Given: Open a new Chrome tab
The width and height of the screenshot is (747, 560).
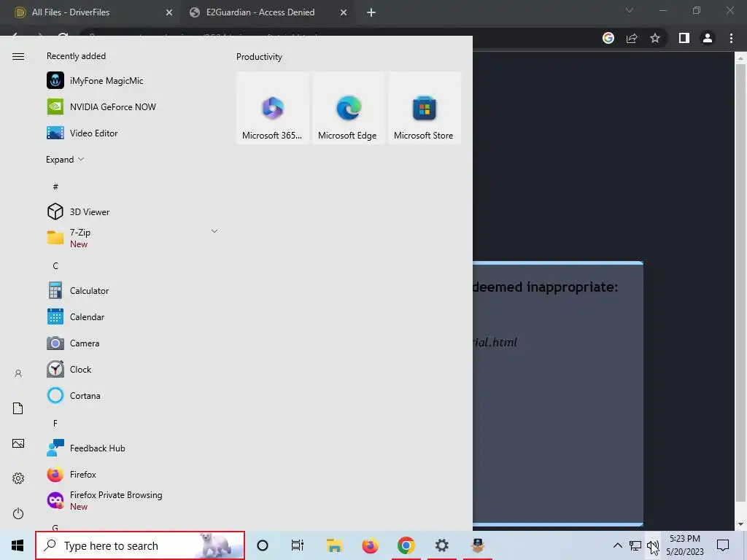Looking at the screenshot, I should (x=371, y=12).
